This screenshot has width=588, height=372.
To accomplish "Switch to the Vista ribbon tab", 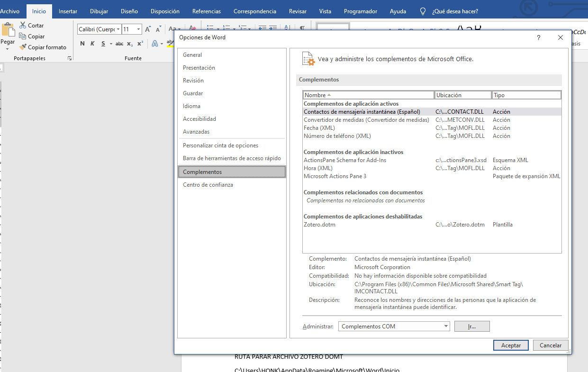I will point(325,11).
